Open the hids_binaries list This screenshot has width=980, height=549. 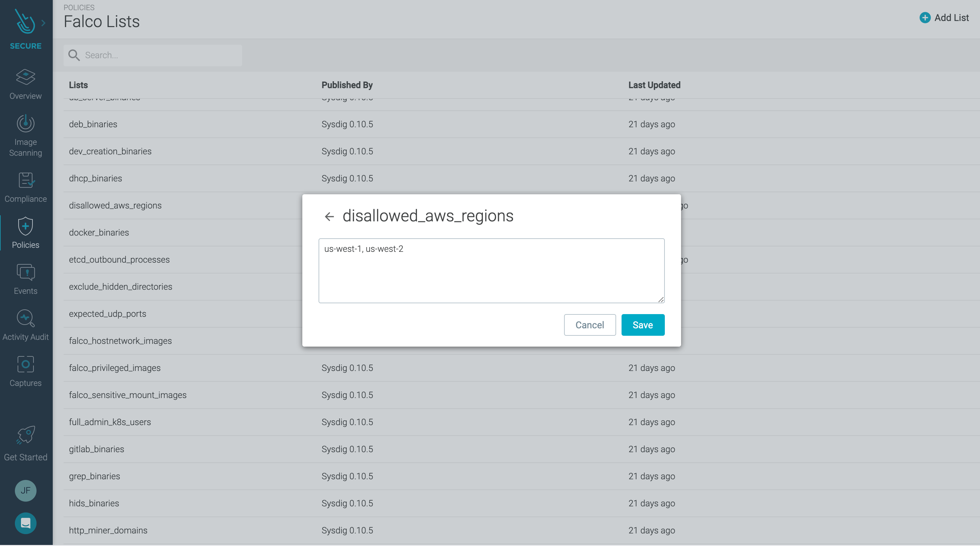tap(521, 503)
